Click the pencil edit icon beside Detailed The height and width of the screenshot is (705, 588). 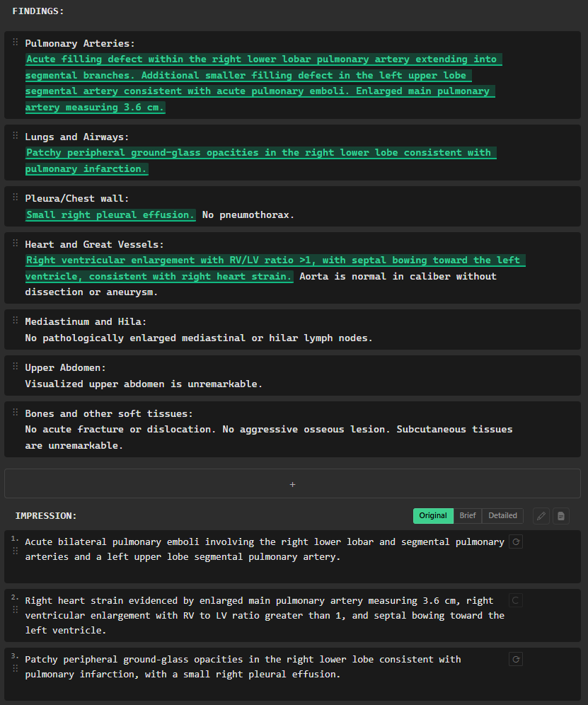(541, 516)
